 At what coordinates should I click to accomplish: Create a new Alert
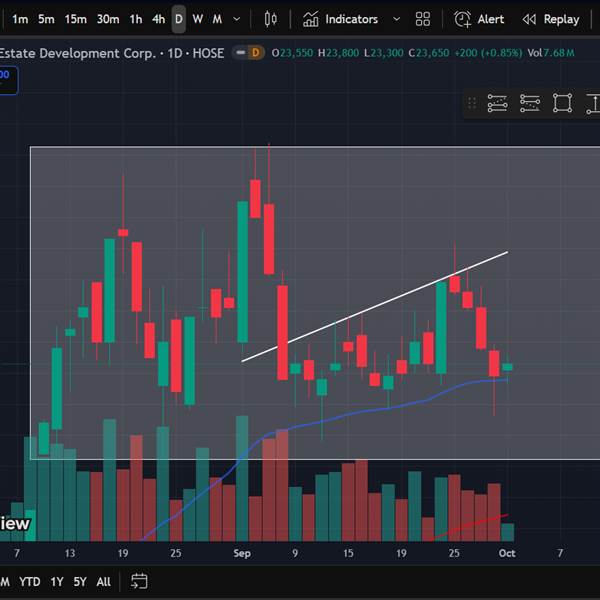(479, 19)
